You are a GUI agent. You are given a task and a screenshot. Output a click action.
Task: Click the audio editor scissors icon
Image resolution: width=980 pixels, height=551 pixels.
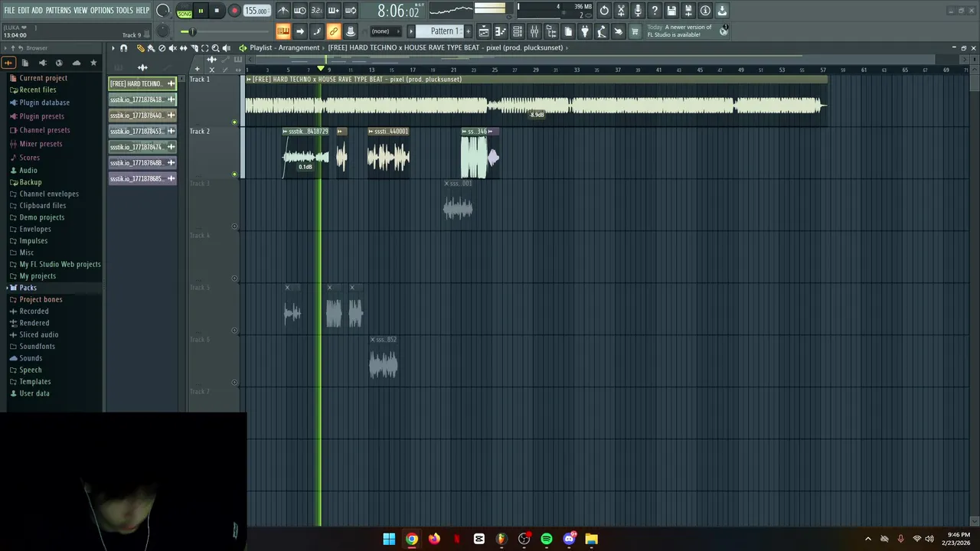(621, 11)
